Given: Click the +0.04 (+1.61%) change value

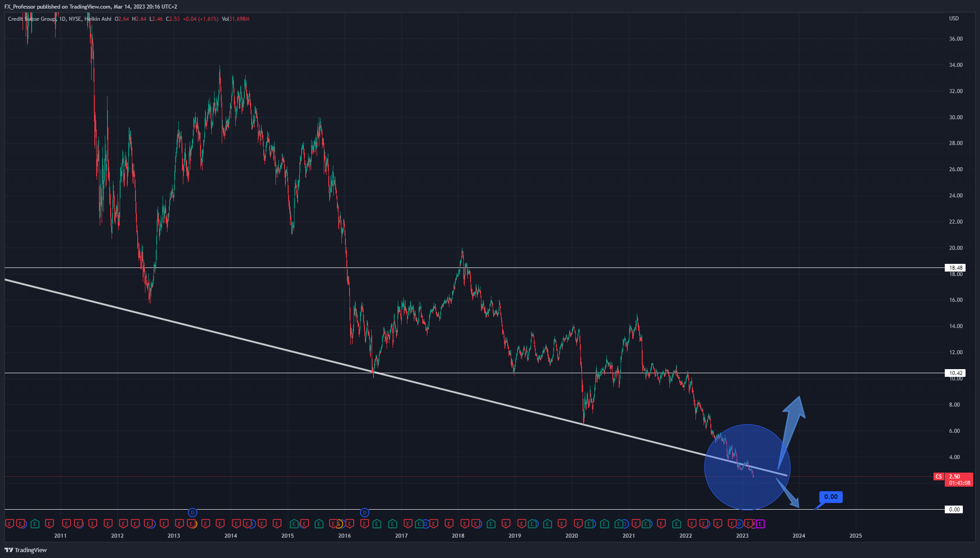Looking at the screenshot, I should (201, 19).
